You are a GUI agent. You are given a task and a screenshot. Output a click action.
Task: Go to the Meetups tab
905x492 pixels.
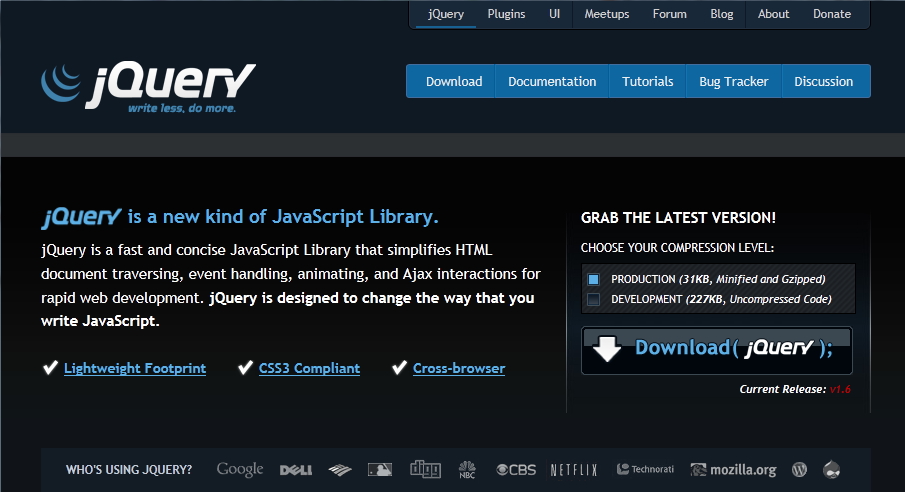tap(607, 14)
